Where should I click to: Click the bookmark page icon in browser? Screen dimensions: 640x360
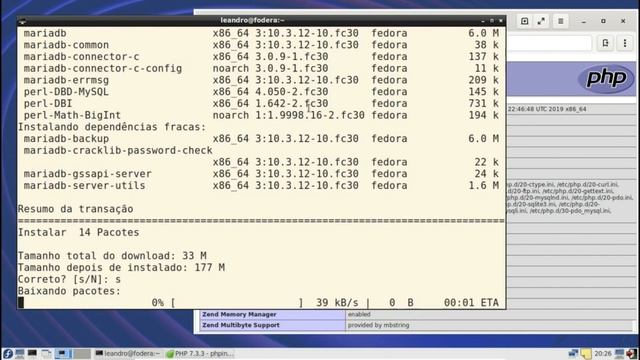[605, 43]
